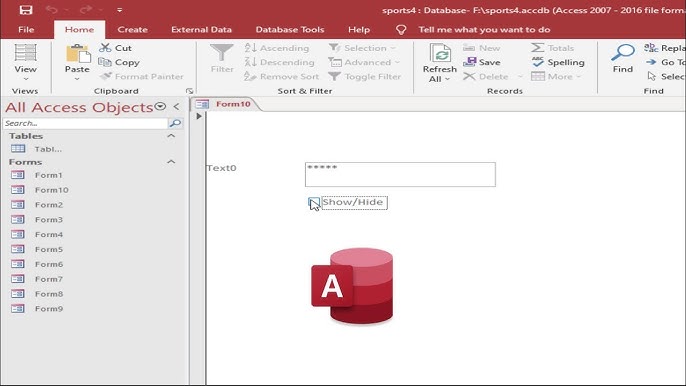This screenshot has width=686, height=386.
Task: Click the Find magnifier icon
Action: [623, 53]
